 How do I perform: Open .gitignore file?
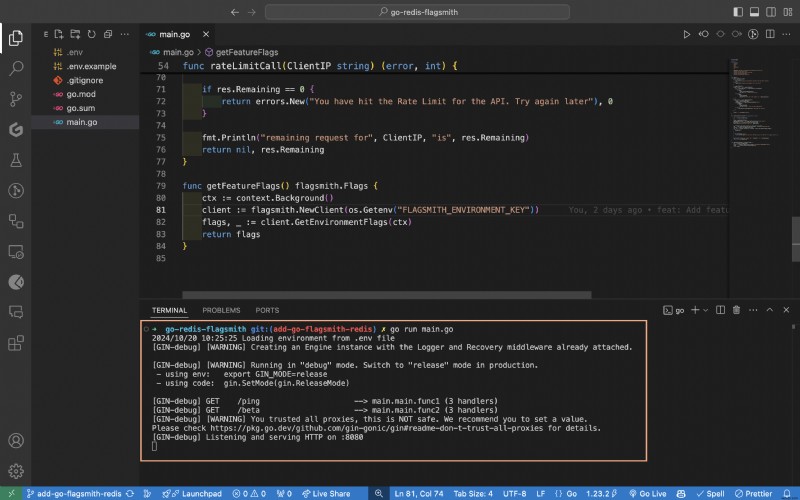(x=85, y=80)
